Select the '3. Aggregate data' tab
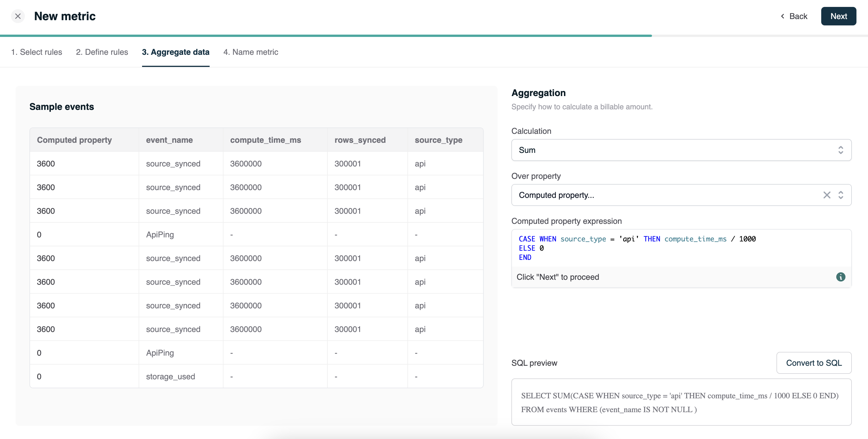Screen dimensions: 868x439 point(175,52)
